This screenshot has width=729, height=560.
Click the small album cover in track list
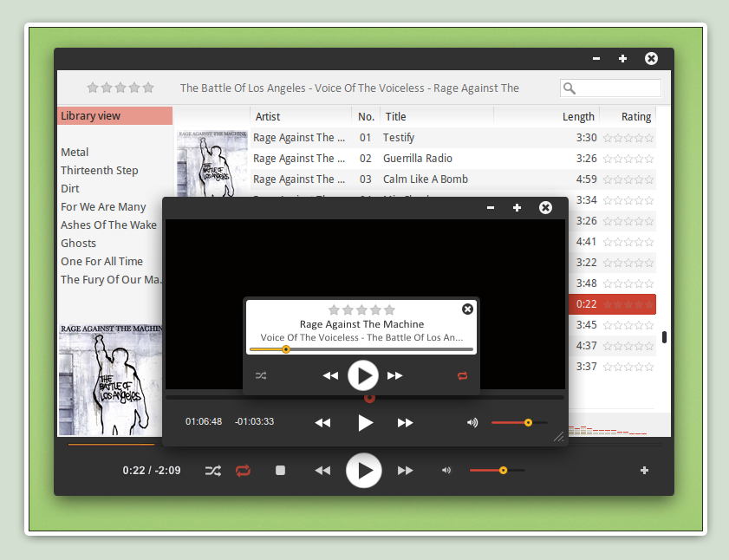(212, 163)
